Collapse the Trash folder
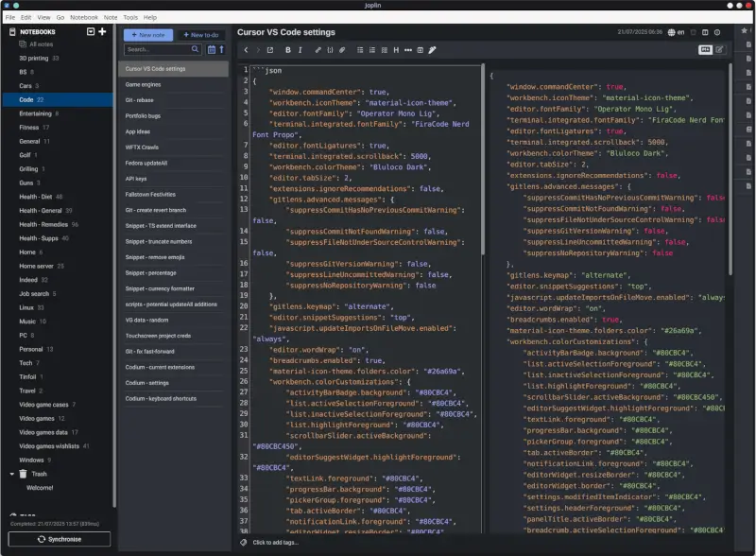The width and height of the screenshot is (756, 556). point(11,474)
